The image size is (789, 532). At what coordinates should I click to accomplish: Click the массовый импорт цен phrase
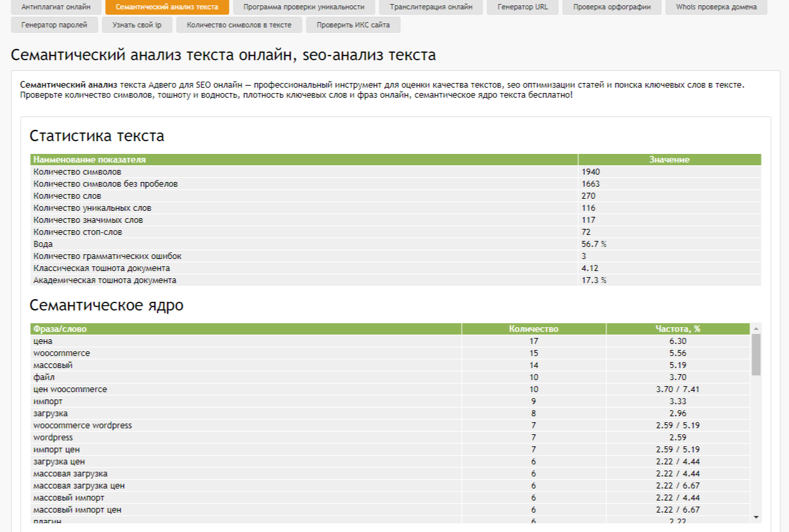pos(78,511)
